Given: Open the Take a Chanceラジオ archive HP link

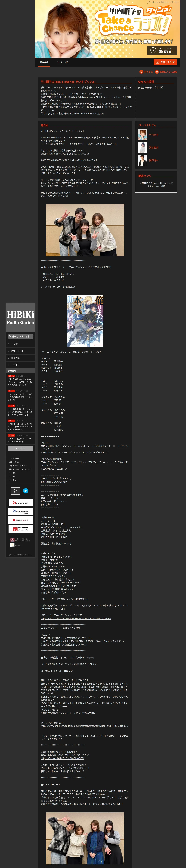Looking at the screenshot, I should click(156, 185).
